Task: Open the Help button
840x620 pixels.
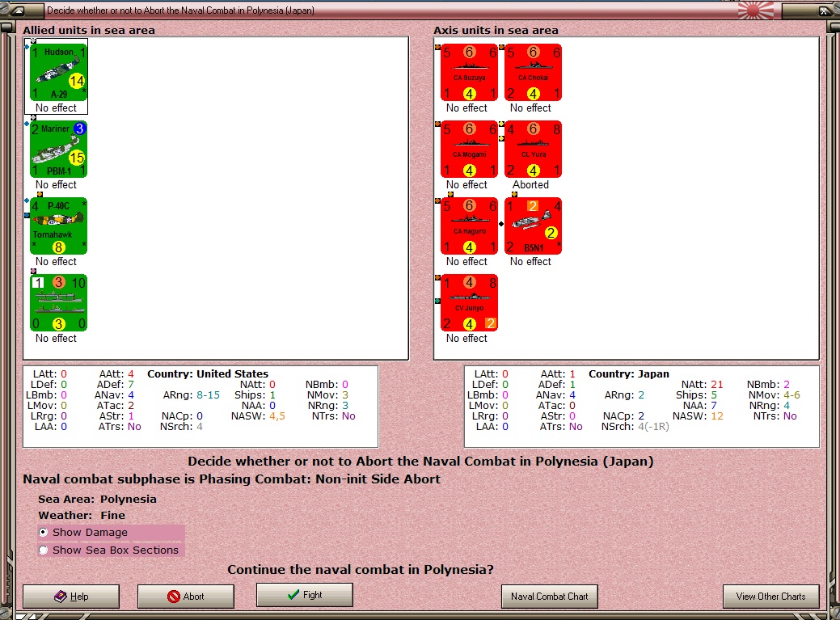Action: tap(71, 597)
